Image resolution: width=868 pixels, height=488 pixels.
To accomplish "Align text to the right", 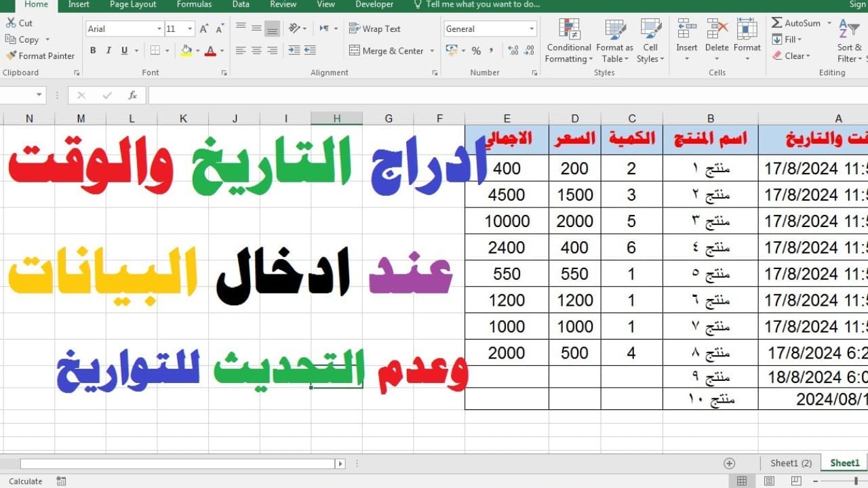I will 272,50.
